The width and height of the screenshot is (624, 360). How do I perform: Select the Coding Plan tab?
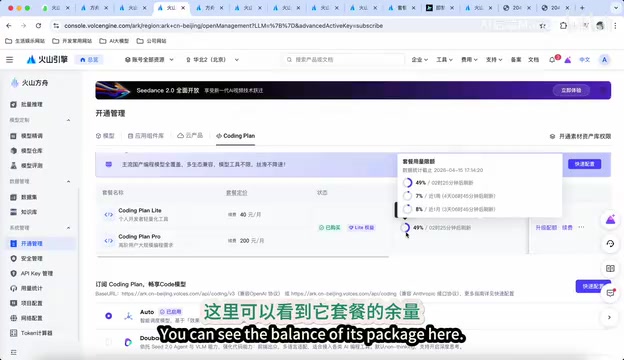pyautogui.click(x=236, y=136)
